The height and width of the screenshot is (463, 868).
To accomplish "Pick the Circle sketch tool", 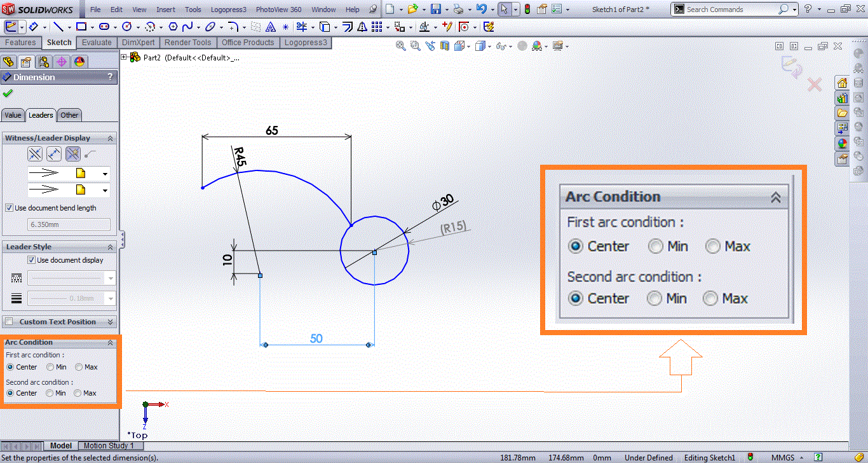I will click(x=128, y=27).
